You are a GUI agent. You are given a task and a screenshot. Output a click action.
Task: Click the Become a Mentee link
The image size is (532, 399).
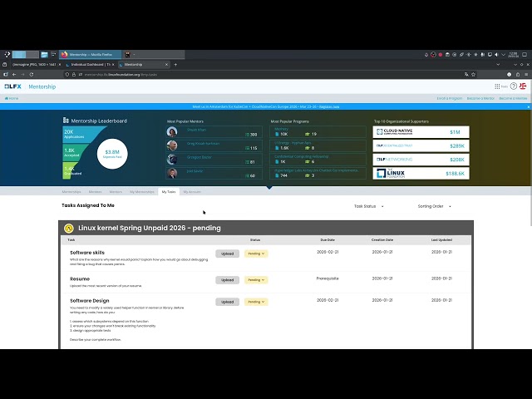tap(513, 98)
